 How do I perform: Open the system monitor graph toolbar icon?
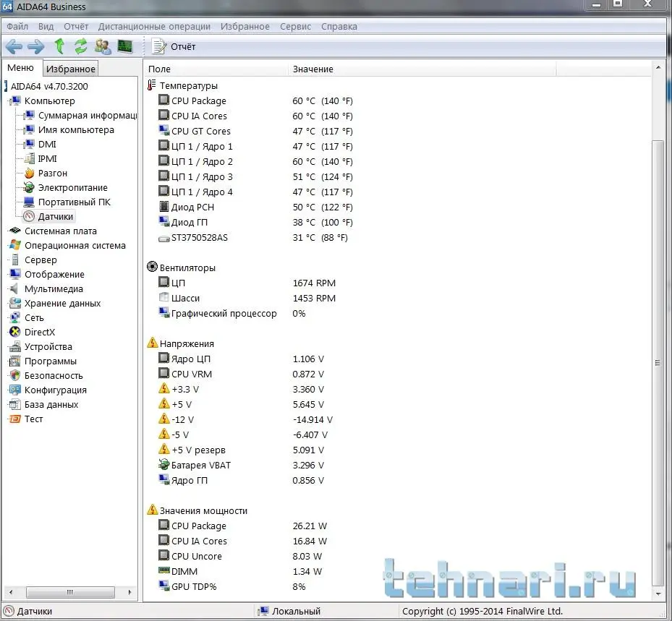(125, 46)
